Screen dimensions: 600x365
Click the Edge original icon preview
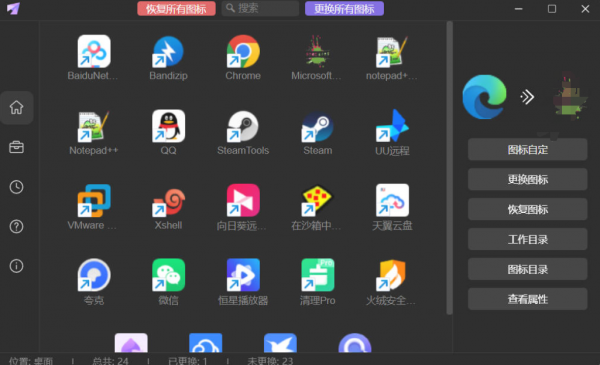point(484,97)
